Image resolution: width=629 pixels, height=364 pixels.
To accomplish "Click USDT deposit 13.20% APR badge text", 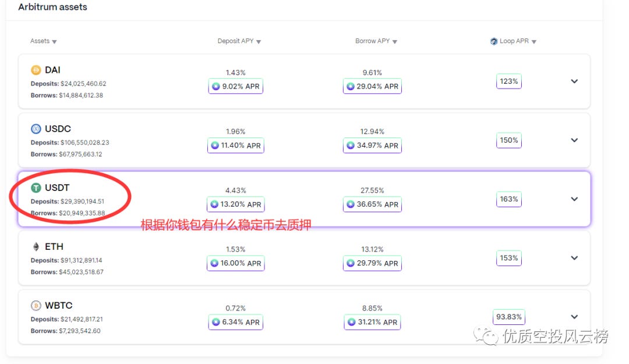I will [241, 204].
